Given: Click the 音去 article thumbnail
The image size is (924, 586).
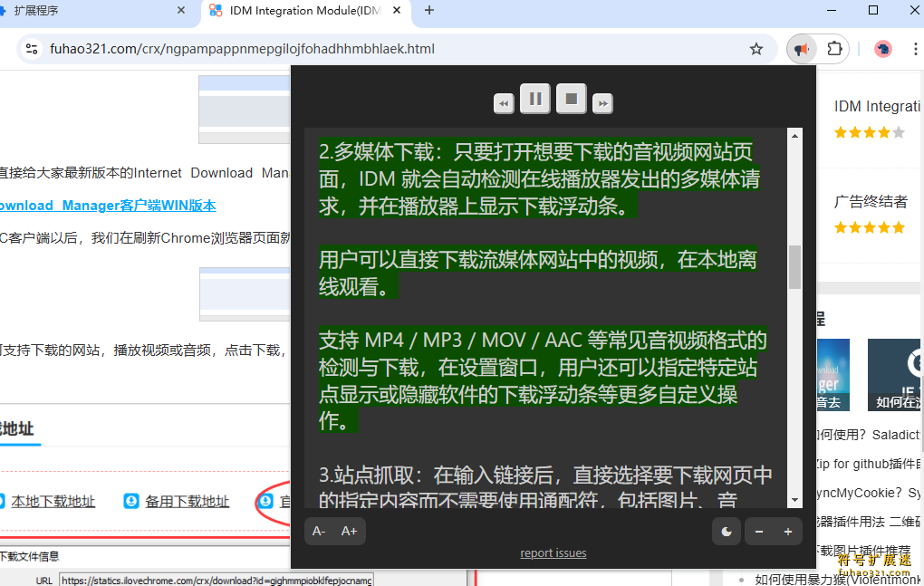Looking at the screenshot, I should [833, 375].
